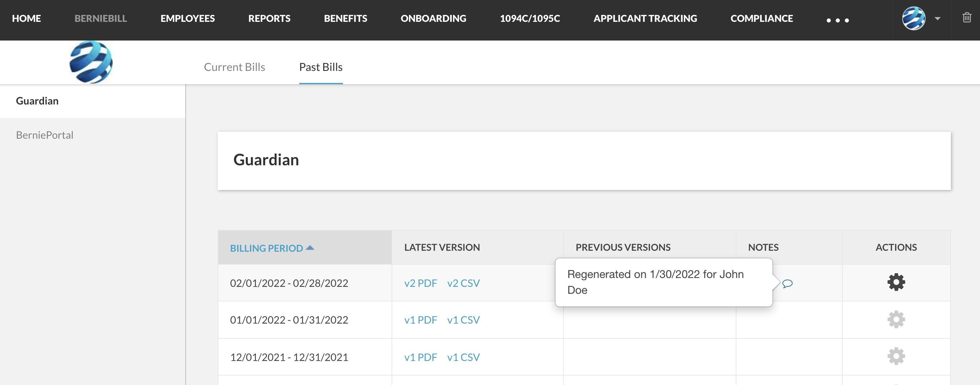Image resolution: width=980 pixels, height=385 pixels.
Task: Toggle the Billing Period sort arrow
Action: click(x=310, y=248)
